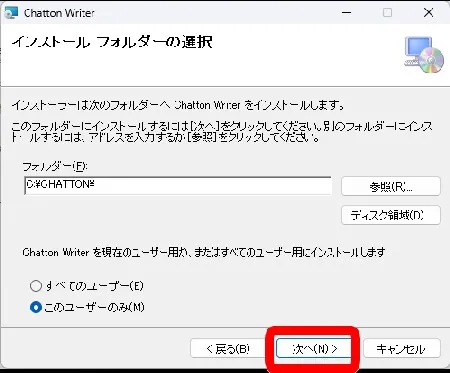The width and height of the screenshot is (450, 373).
Task: Click the folder path field D:¥CHATTON¥
Action: coord(178,185)
